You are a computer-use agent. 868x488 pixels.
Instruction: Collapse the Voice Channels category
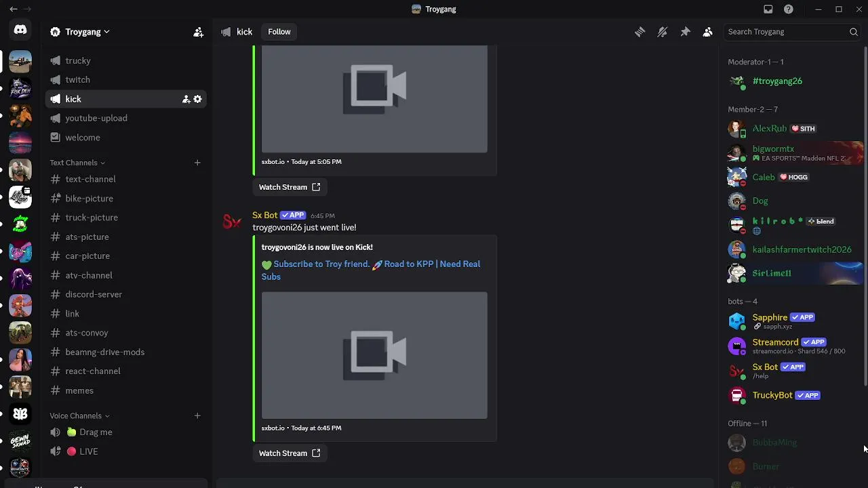[x=79, y=415]
